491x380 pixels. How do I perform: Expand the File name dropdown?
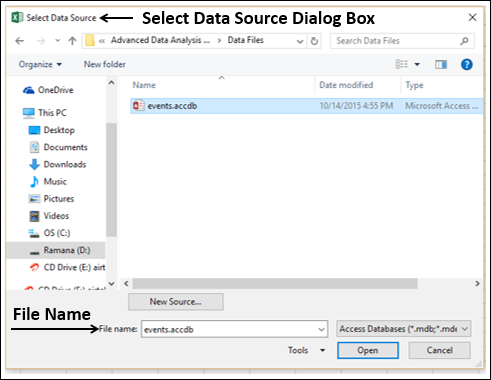(321, 329)
